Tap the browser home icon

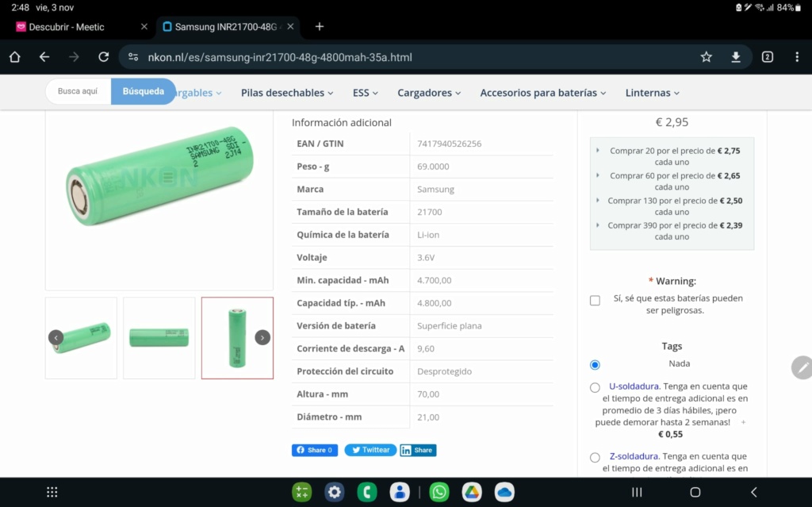14,57
